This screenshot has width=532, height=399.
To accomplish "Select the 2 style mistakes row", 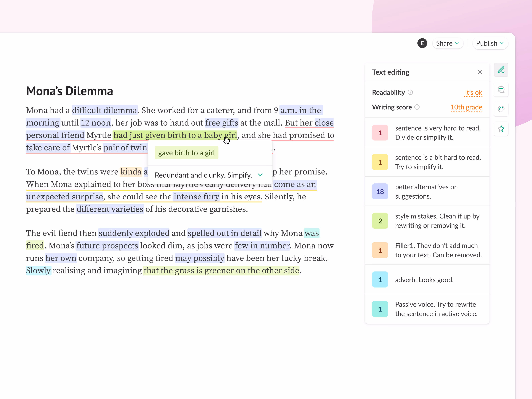I will coord(427,221).
